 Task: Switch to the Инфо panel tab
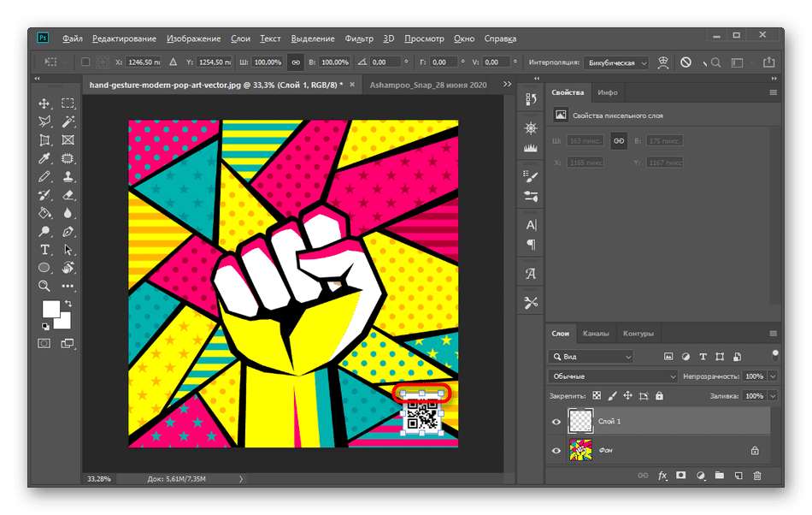coord(608,92)
